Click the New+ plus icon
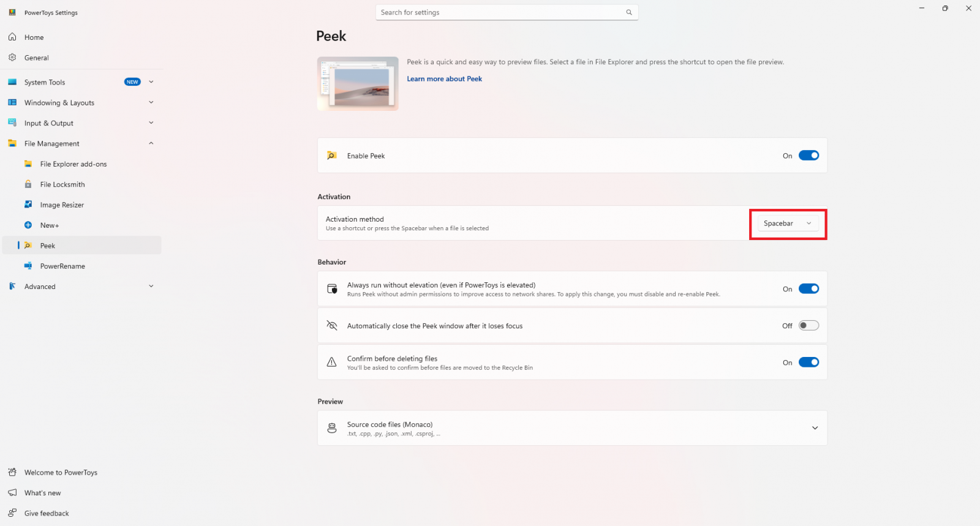 pos(28,225)
